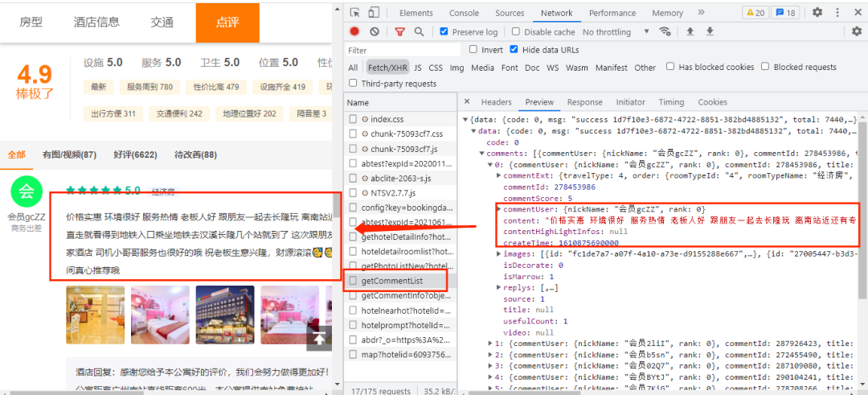The width and height of the screenshot is (868, 395).
Task: Open the Timing tab
Action: (x=671, y=102)
